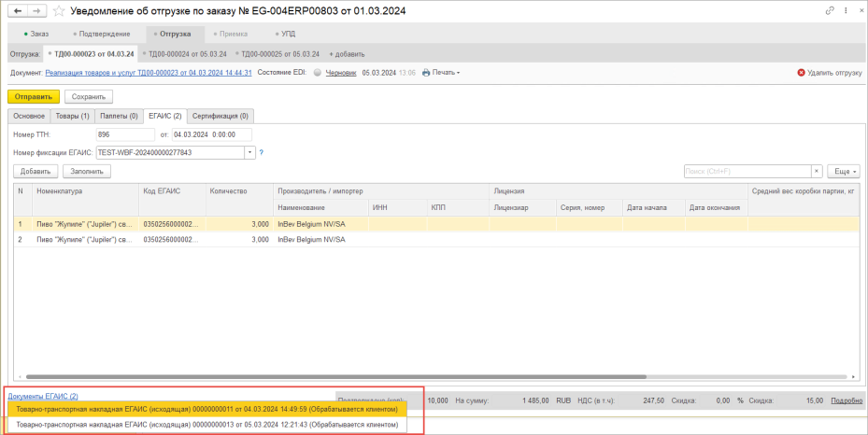Click the yellow Отправить button

coord(34,97)
